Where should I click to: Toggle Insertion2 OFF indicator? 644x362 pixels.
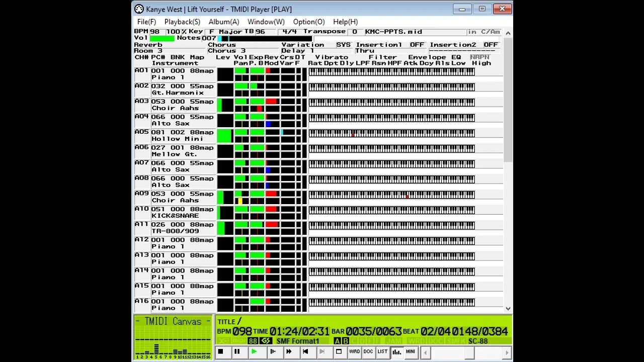coord(491,45)
